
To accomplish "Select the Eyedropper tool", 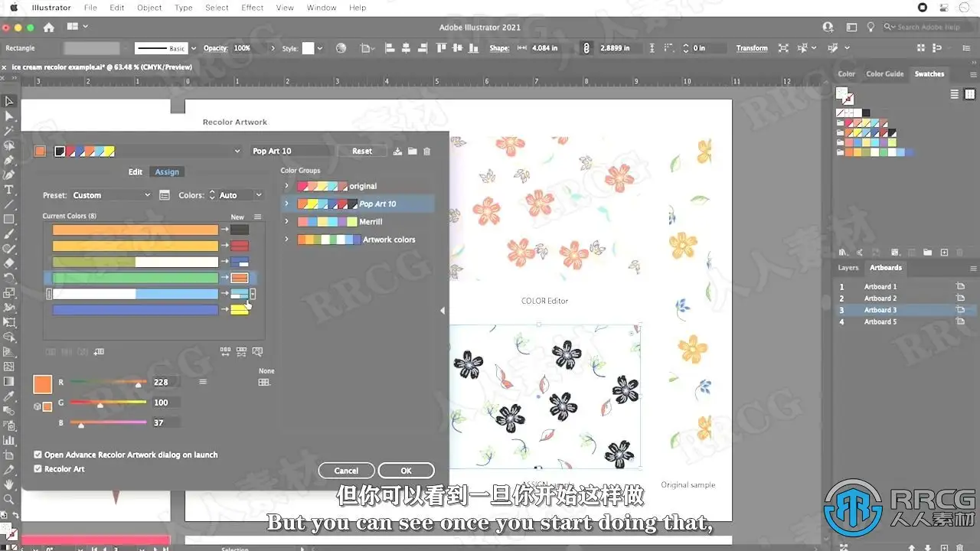I will pos(9,396).
